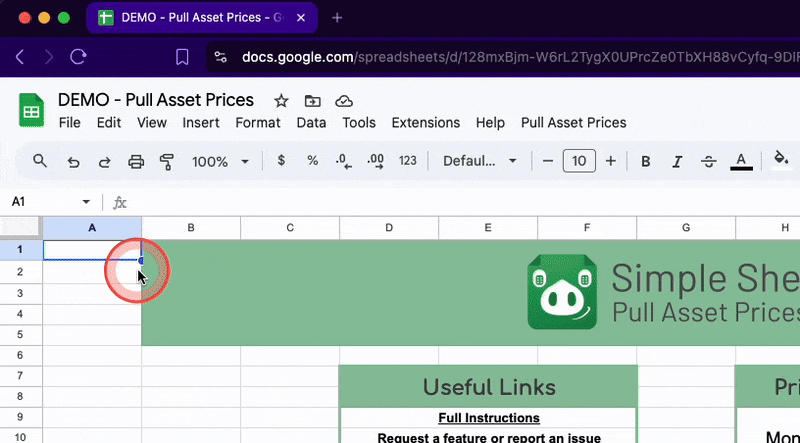Click the Full Instructions link

click(489, 418)
